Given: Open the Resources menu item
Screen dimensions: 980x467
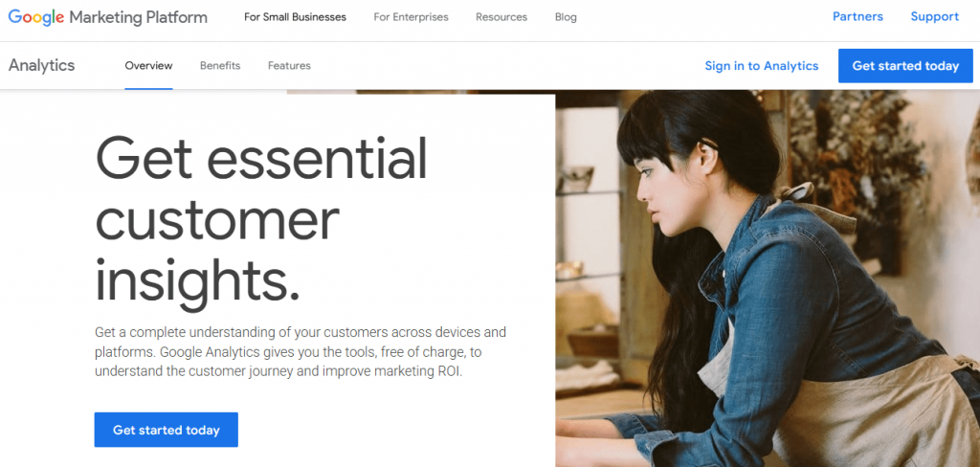Looking at the screenshot, I should (x=501, y=17).
